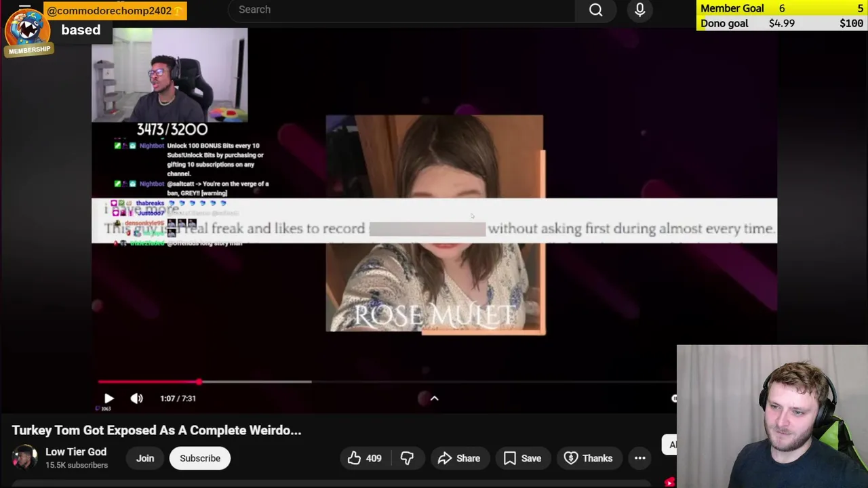The width and height of the screenshot is (868, 488).
Task: Click the 15.5K subscribers text
Action: click(77, 465)
